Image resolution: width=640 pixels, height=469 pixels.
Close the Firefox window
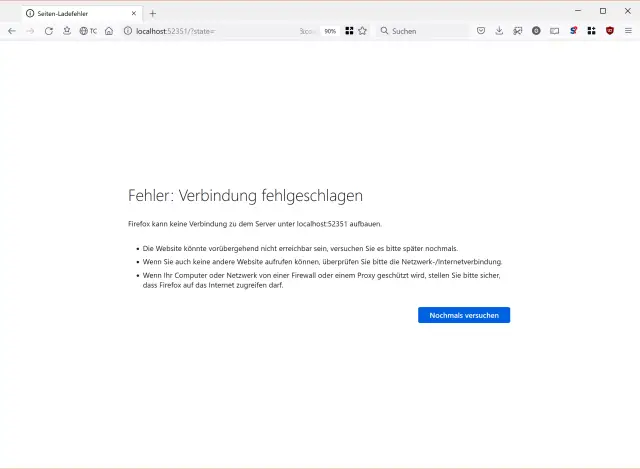(628, 11)
